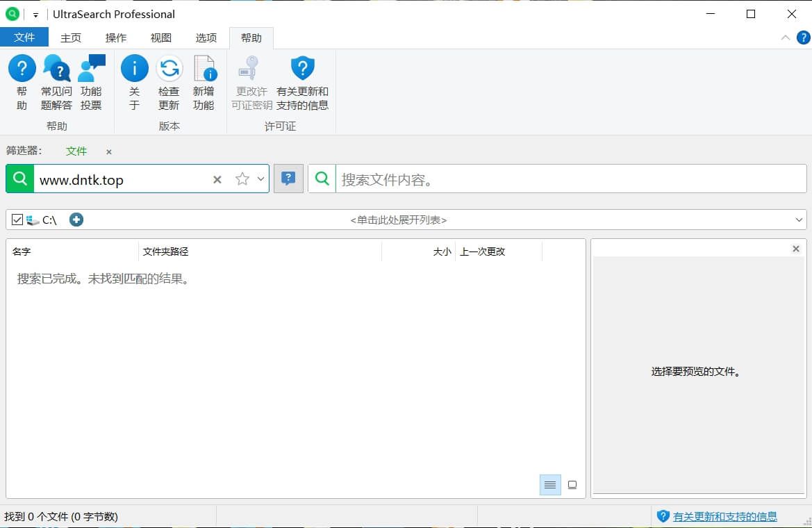Open 有关更新和支持的信息 shield icon in ribbon
The width and height of the screenshot is (812, 528).
(x=302, y=68)
